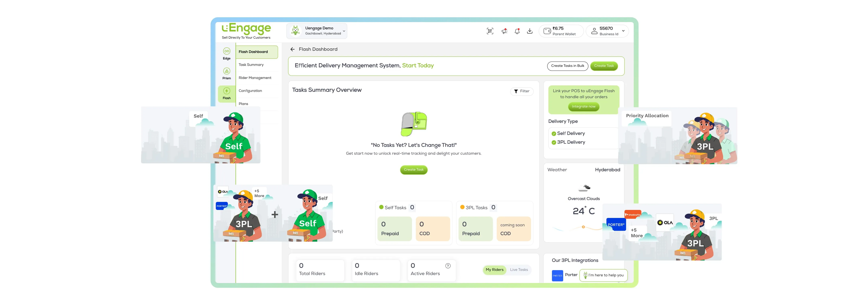Open the I'm here to help chat
Screen dimensions: 868x289
point(603,275)
